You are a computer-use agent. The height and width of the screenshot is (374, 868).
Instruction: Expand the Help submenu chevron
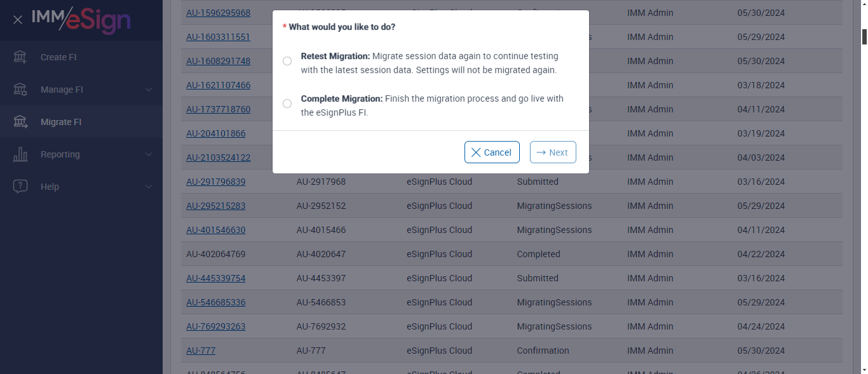(149, 187)
